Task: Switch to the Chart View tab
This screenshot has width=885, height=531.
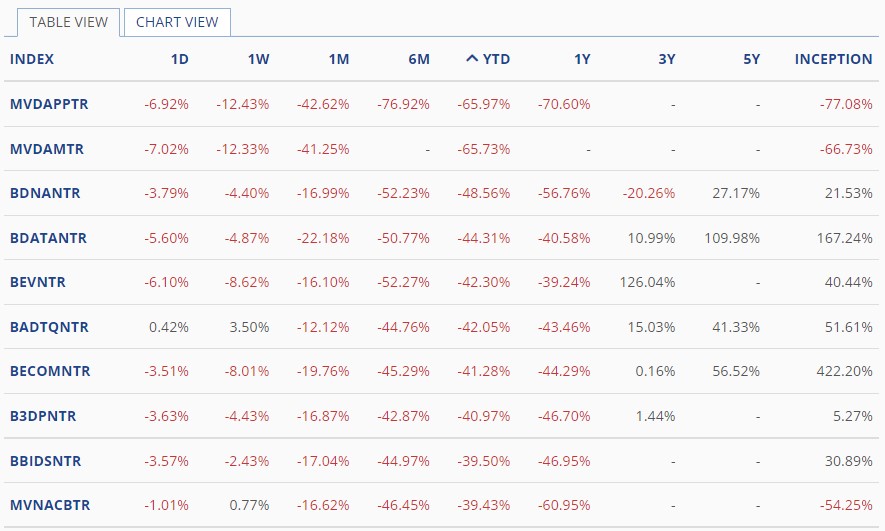Action: 177,22
